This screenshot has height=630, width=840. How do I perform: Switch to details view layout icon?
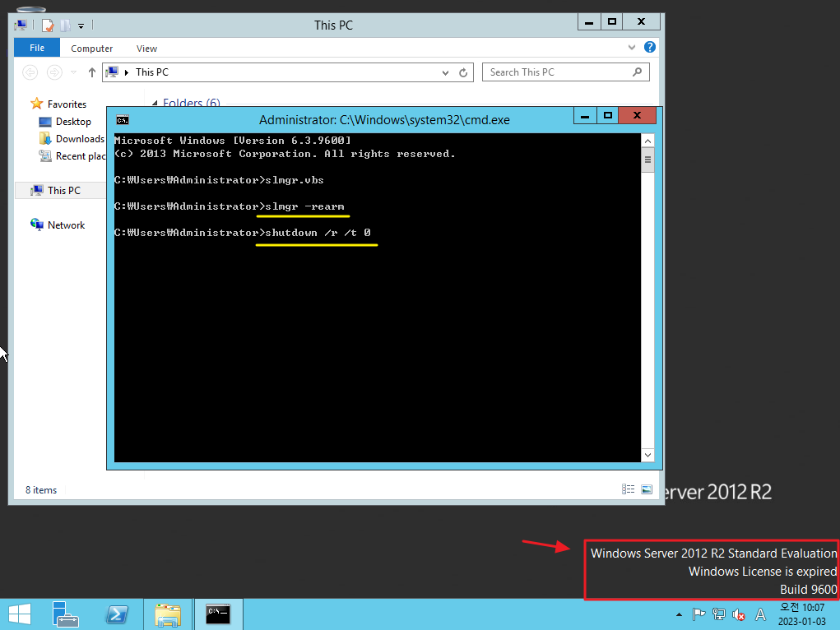pyautogui.click(x=628, y=489)
